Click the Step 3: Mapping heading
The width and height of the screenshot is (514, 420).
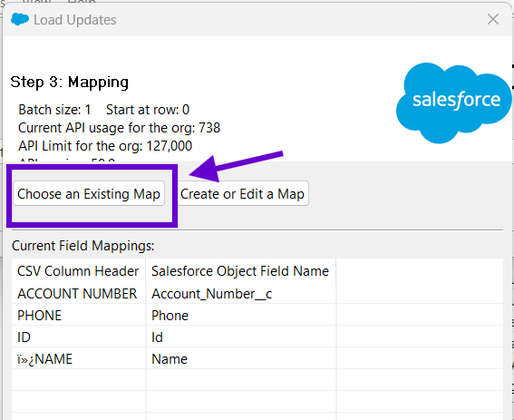click(x=70, y=82)
